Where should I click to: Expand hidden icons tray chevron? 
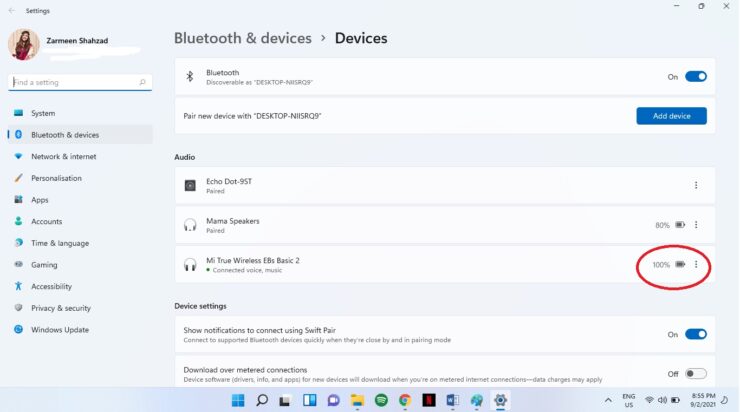(608, 400)
